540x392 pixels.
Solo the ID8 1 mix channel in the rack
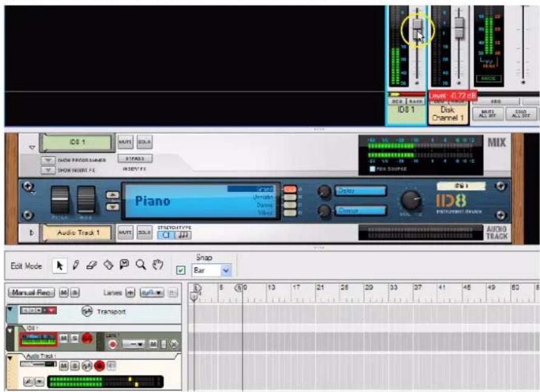pos(145,142)
